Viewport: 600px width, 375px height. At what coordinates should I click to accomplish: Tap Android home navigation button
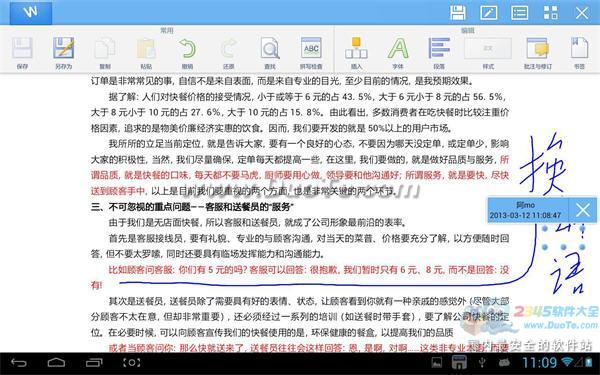[56, 362]
